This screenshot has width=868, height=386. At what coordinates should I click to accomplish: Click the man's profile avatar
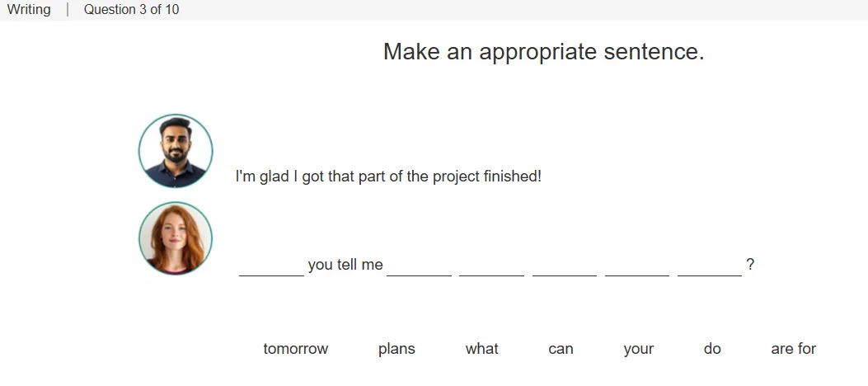point(176,151)
